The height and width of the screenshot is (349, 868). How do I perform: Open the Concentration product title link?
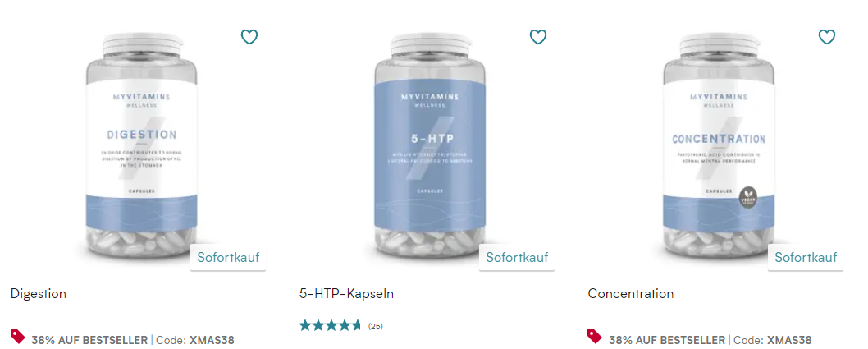pos(631,294)
